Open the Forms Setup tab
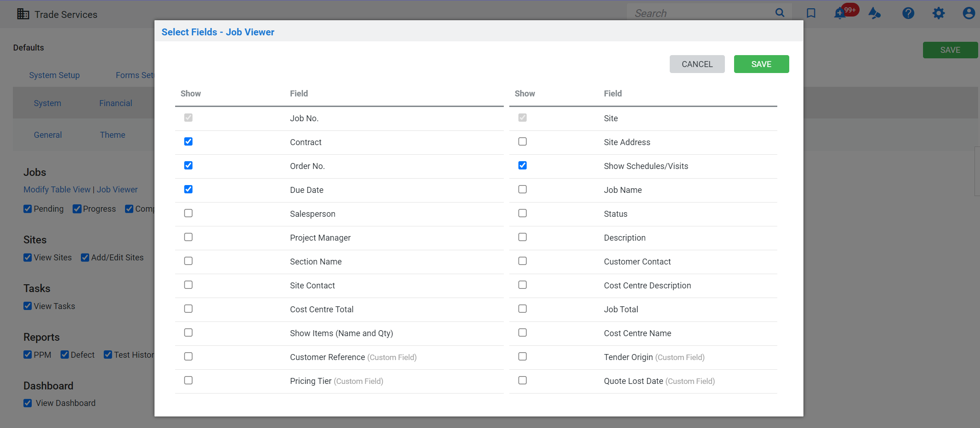 [x=135, y=75]
